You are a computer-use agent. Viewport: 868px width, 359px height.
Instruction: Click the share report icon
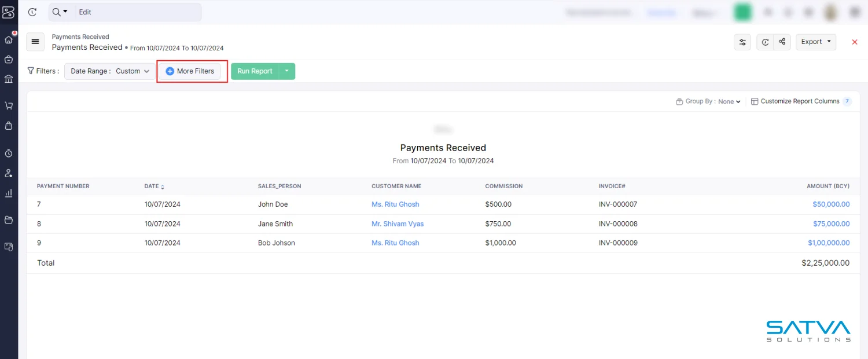point(782,42)
